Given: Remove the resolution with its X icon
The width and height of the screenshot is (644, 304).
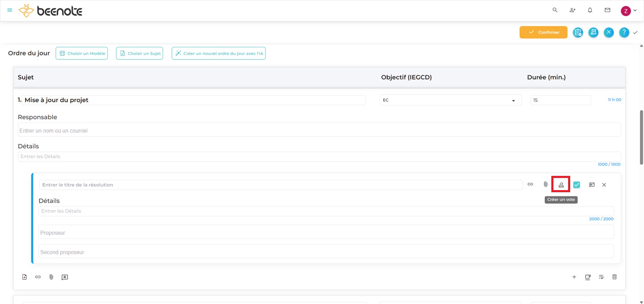Looking at the screenshot, I should (x=604, y=185).
